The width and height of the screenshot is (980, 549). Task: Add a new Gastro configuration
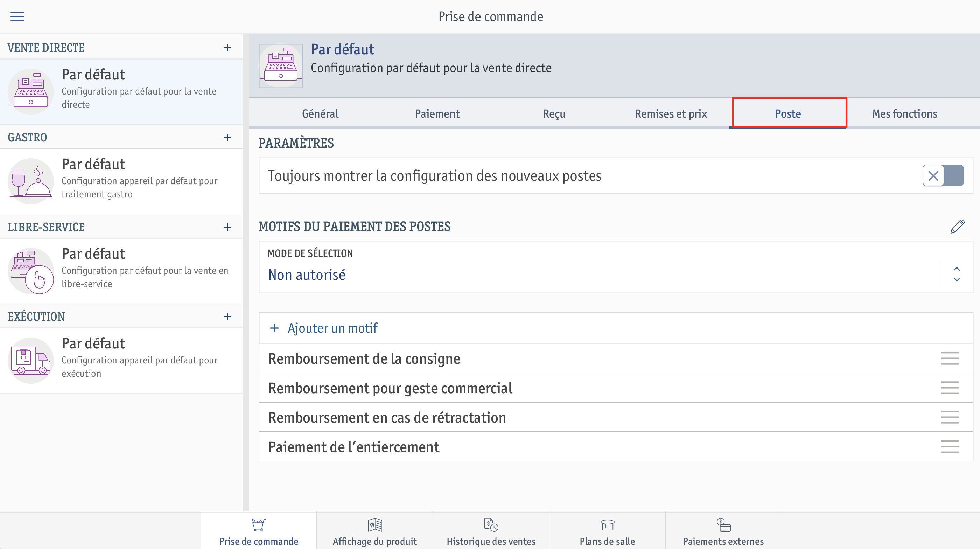(227, 137)
